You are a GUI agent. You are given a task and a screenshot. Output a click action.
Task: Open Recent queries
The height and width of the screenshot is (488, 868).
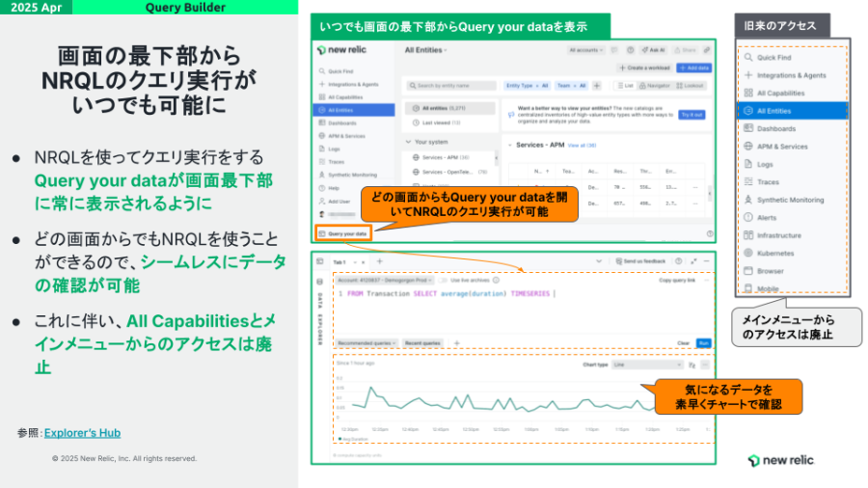click(x=422, y=343)
